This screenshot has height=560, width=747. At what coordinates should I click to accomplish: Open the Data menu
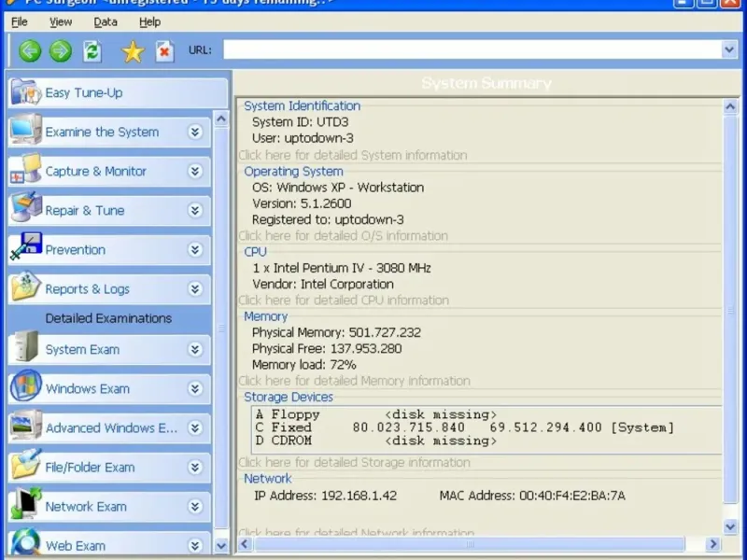point(106,21)
